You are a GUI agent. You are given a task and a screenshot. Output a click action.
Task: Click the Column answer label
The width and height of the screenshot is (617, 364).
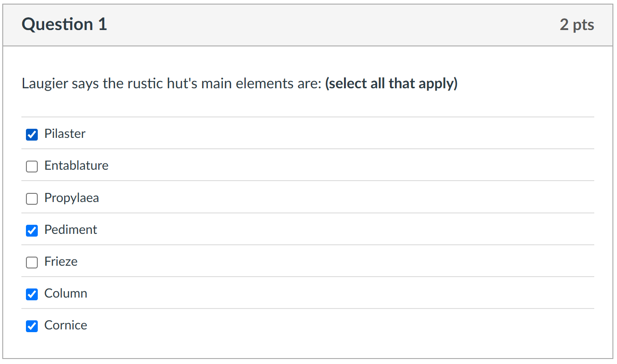tap(66, 293)
